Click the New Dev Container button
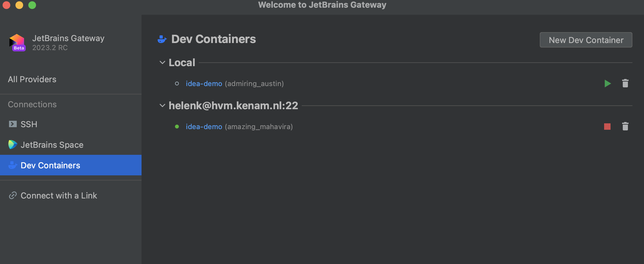The image size is (644, 264). [586, 40]
